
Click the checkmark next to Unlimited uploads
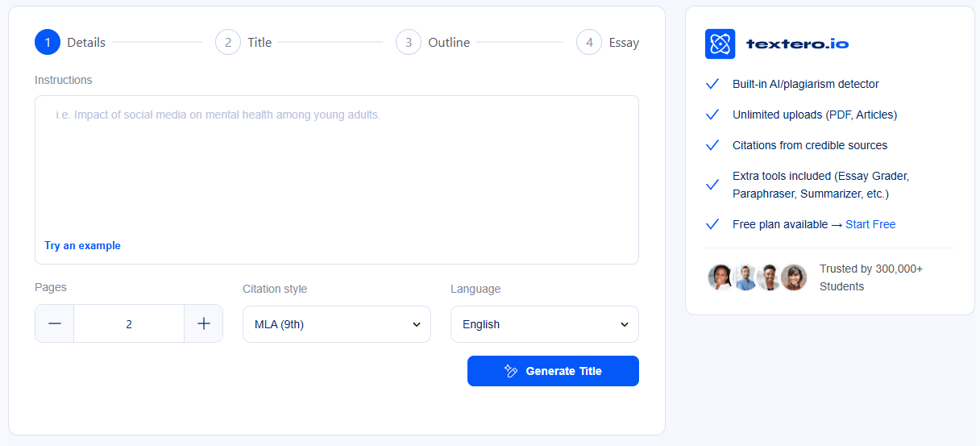[712, 115]
